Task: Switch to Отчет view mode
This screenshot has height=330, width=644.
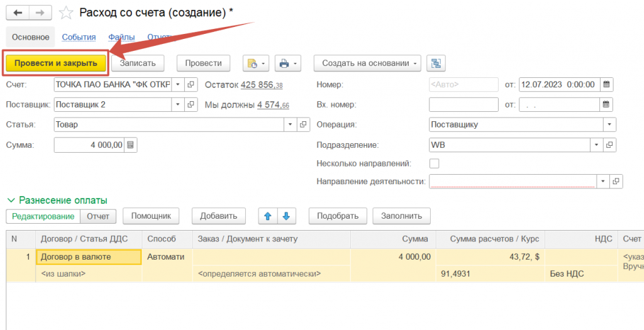Action: [97, 216]
